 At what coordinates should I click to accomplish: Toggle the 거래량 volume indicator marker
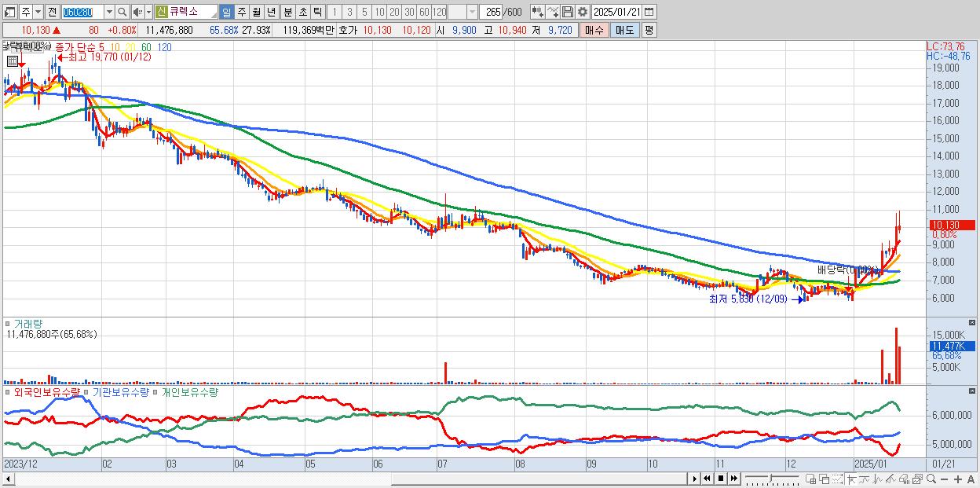click(7, 323)
